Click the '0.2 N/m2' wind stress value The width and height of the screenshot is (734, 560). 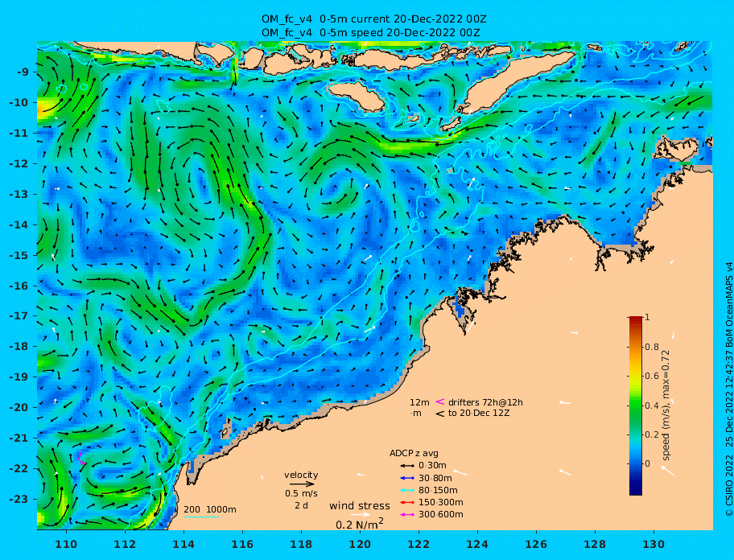[x=360, y=524]
